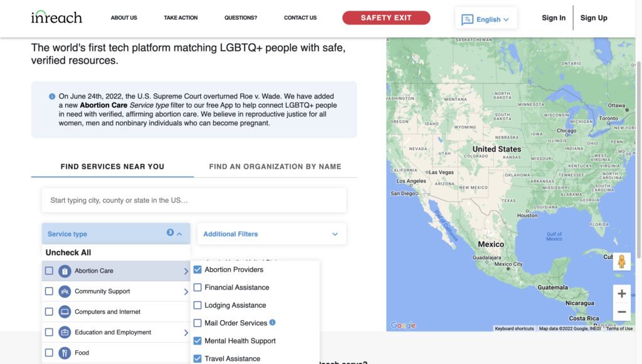Open the map Keyboard shortcuts link
This screenshot has height=364, width=642.
pyautogui.click(x=514, y=328)
